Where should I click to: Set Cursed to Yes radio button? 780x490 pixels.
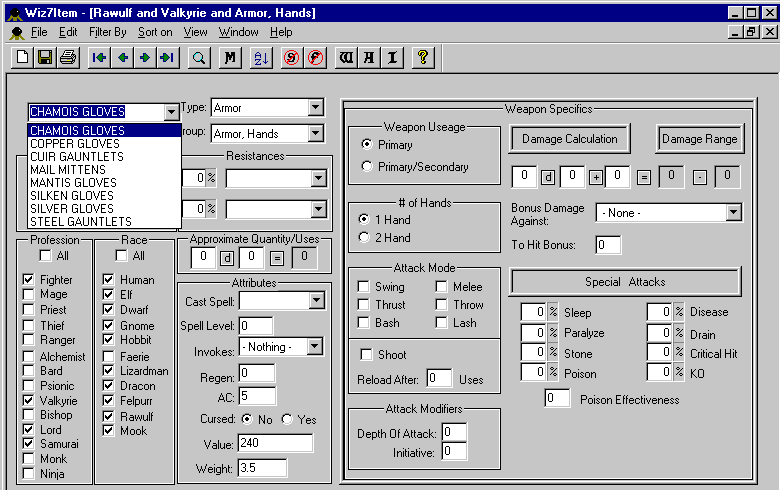287,419
